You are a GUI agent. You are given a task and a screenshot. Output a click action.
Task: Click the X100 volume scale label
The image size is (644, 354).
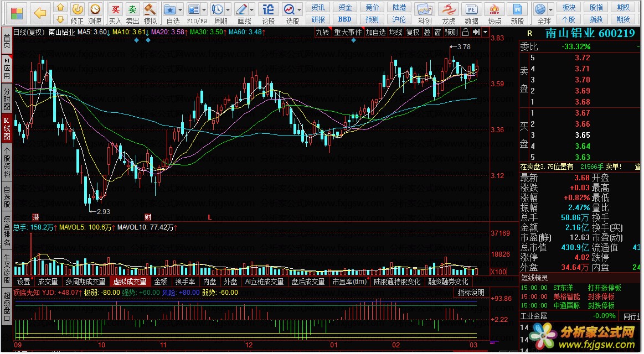point(498,272)
